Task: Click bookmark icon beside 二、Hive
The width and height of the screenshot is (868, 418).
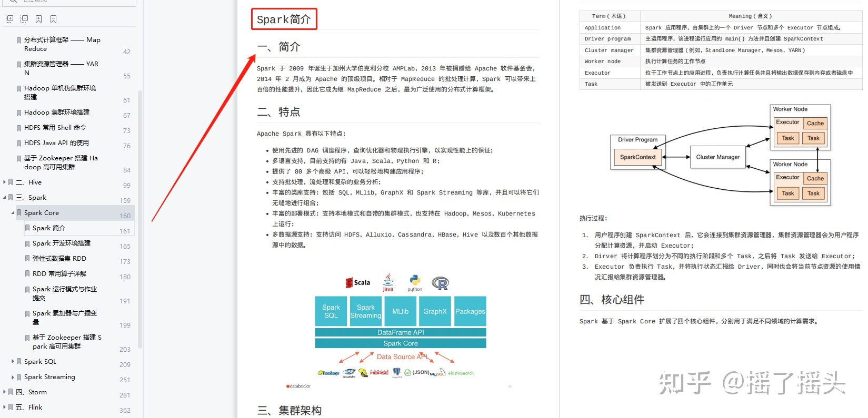Action: tap(11, 182)
